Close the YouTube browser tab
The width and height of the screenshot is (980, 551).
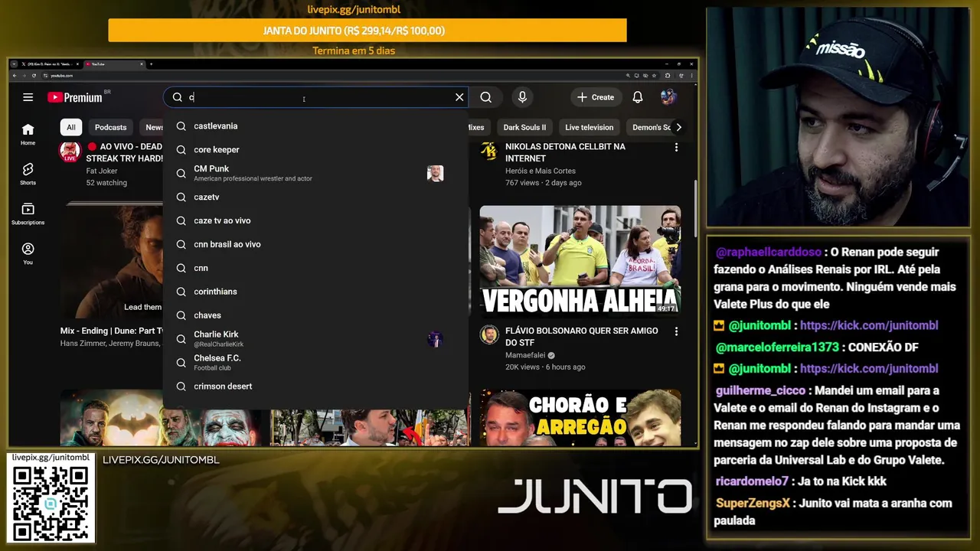(142, 64)
